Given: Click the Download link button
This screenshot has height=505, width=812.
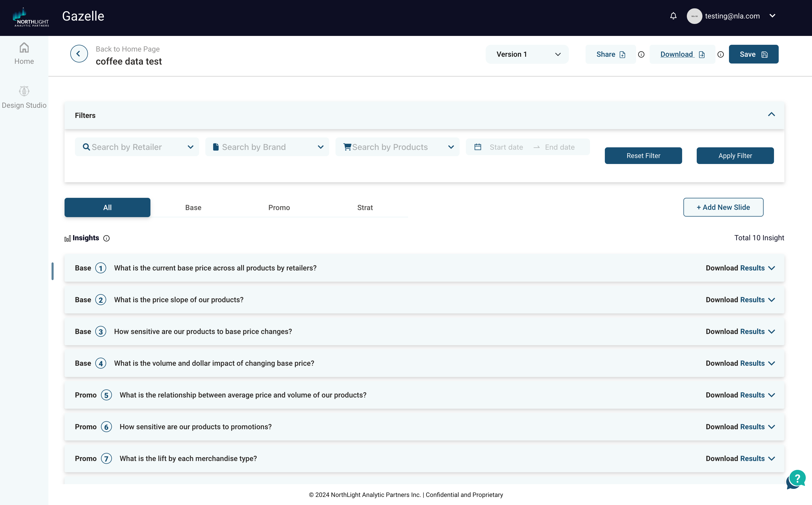Looking at the screenshot, I should tap(682, 54).
